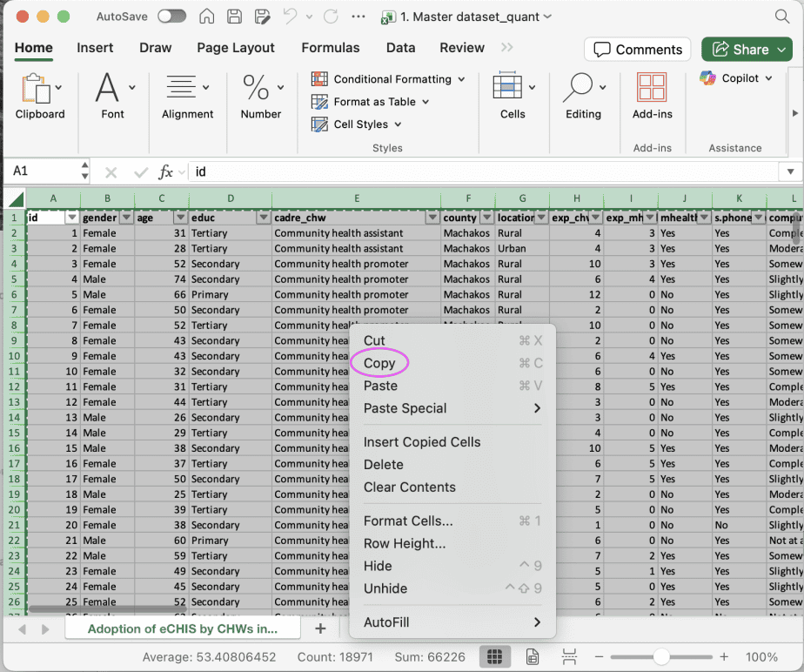Click the Editing search icon
This screenshot has width=804, height=672.
tap(577, 89)
